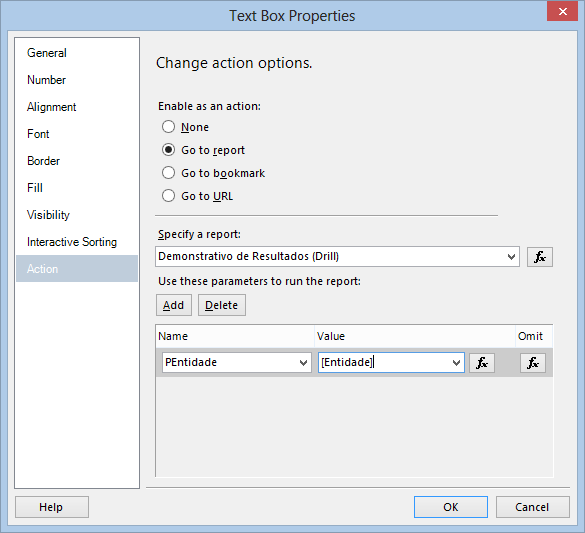Open the Visibility page
This screenshot has width=585, height=533.
click(x=48, y=215)
